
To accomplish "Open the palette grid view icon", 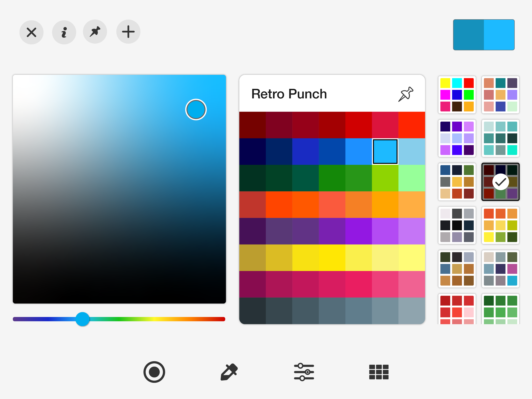I will point(379,372).
